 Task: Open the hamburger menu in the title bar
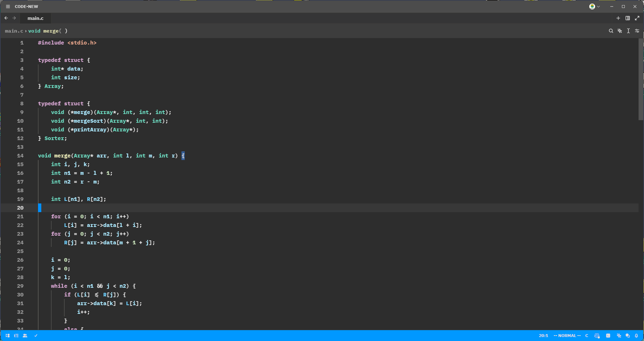coord(8,6)
